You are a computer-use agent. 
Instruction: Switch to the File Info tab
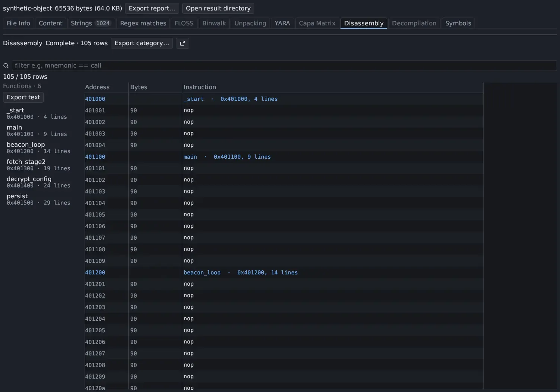pyautogui.click(x=18, y=23)
